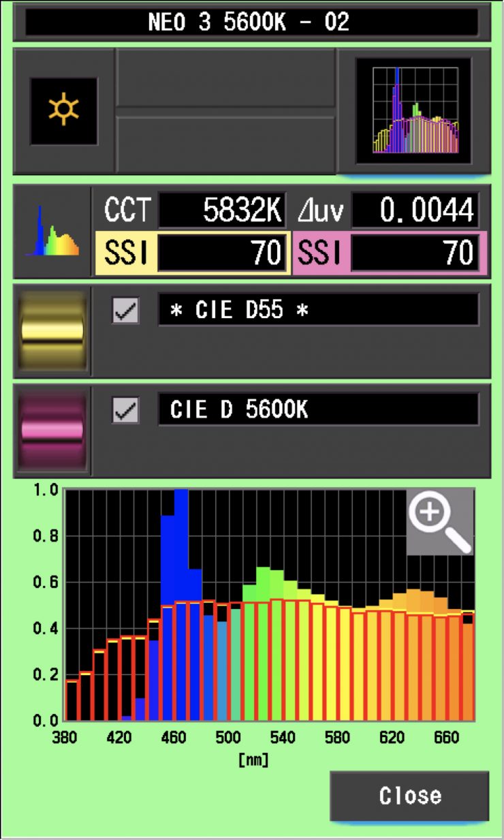
Task: Tap the yellow SSI label
Action: pyautogui.click(x=125, y=253)
